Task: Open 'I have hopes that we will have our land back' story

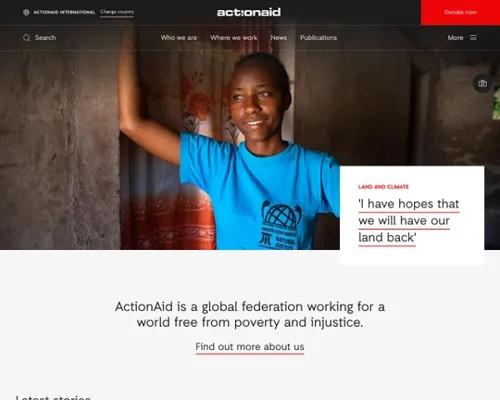Action: point(409,221)
